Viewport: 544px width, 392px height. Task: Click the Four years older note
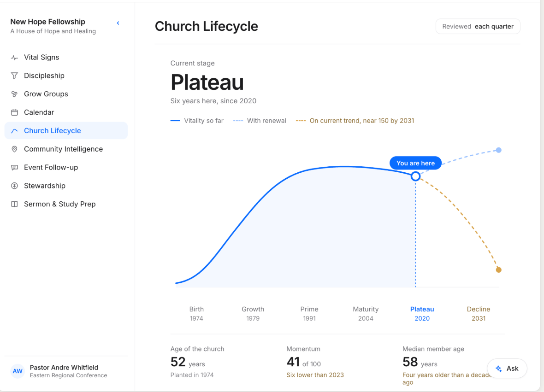pos(447,379)
